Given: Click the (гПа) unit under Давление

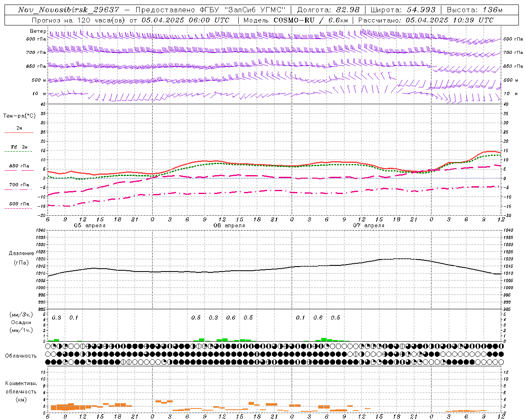Looking at the screenshot, I should tap(21, 263).
